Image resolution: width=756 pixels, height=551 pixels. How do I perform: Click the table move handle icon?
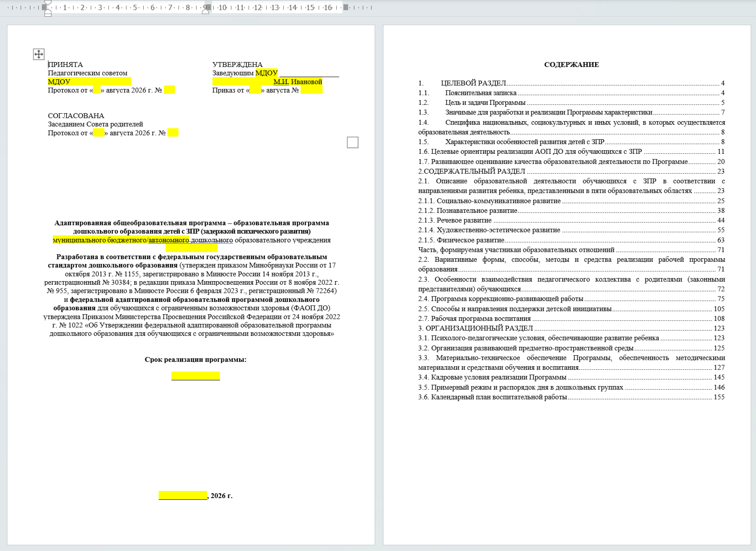click(x=39, y=54)
